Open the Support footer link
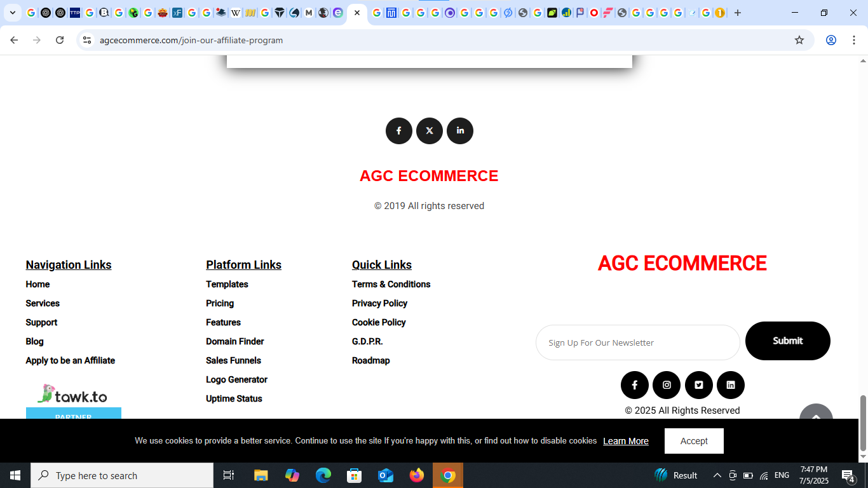Screen dimensions: 868x488 (x=41, y=322)
